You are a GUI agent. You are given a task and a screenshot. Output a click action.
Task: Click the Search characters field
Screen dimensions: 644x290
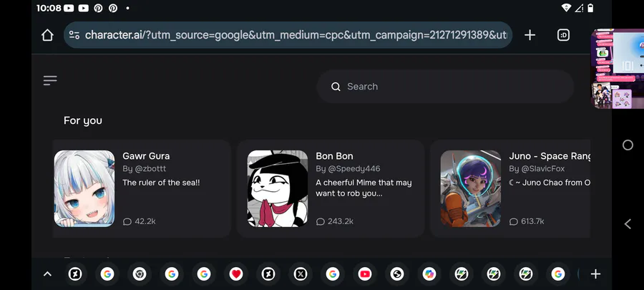[x=445, y=87]
